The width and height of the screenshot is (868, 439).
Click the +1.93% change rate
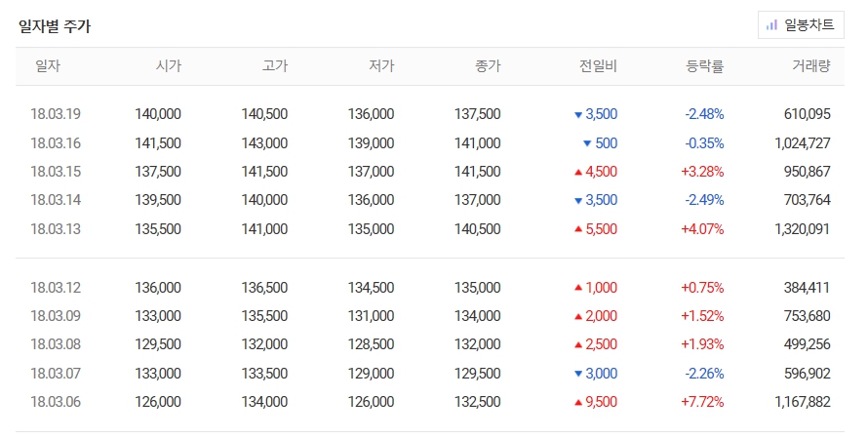(x=702, y=344)
